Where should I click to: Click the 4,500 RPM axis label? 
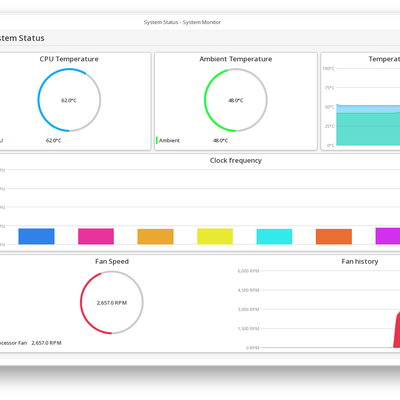(x=248, y=290)
